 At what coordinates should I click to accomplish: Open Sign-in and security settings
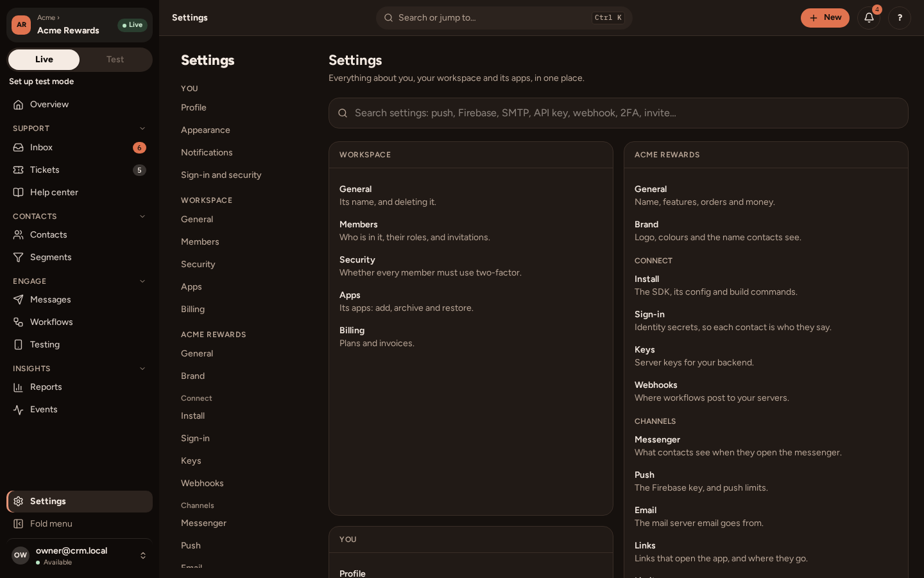pos(221,175)
